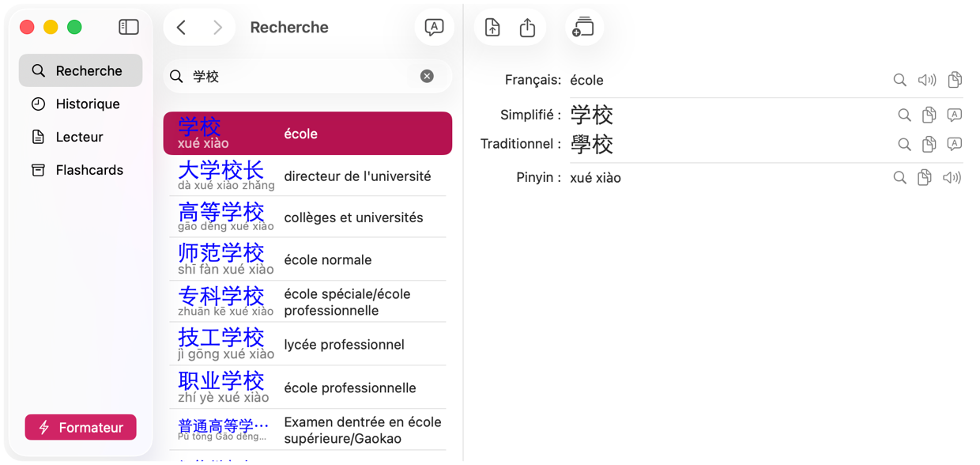
Task: Open the Lecteur sidebar section
Action: [x=81, y=137]
